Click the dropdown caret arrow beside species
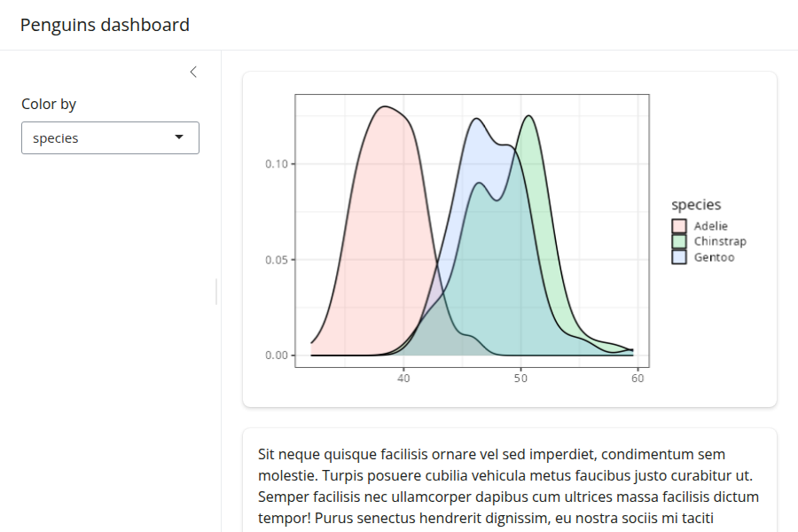 [179, 137]
